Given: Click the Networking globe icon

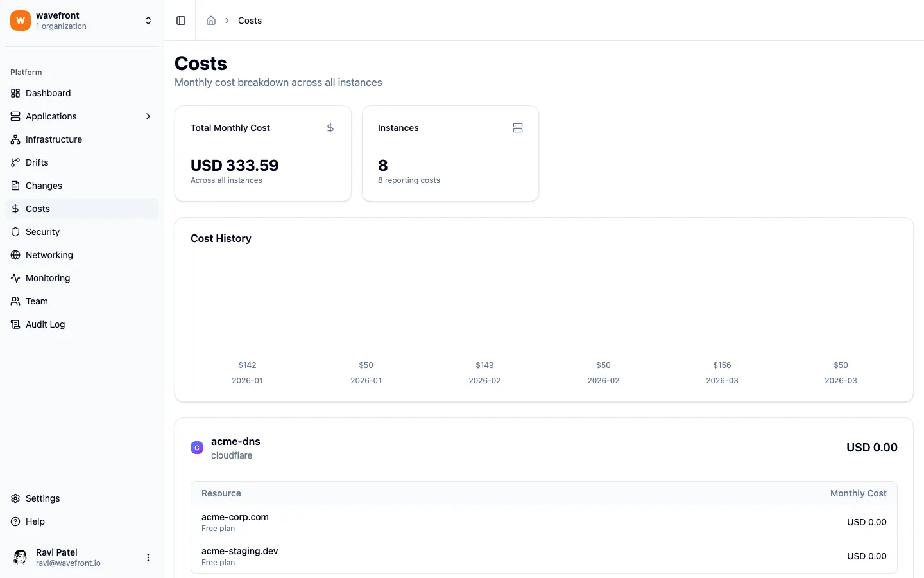Looking at the screenshot, I should (x=15, y=255).
